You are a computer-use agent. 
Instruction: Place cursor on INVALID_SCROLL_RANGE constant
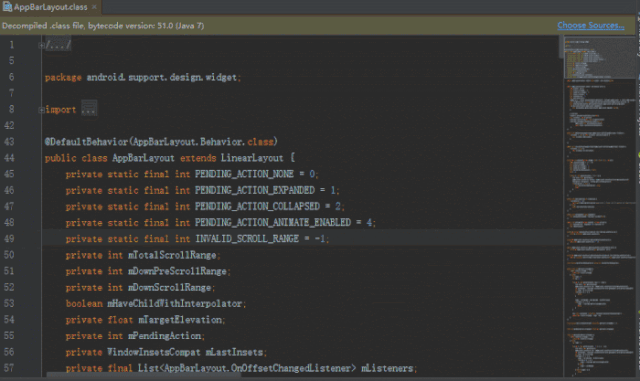pyautogui.click(x=247, y=238)
